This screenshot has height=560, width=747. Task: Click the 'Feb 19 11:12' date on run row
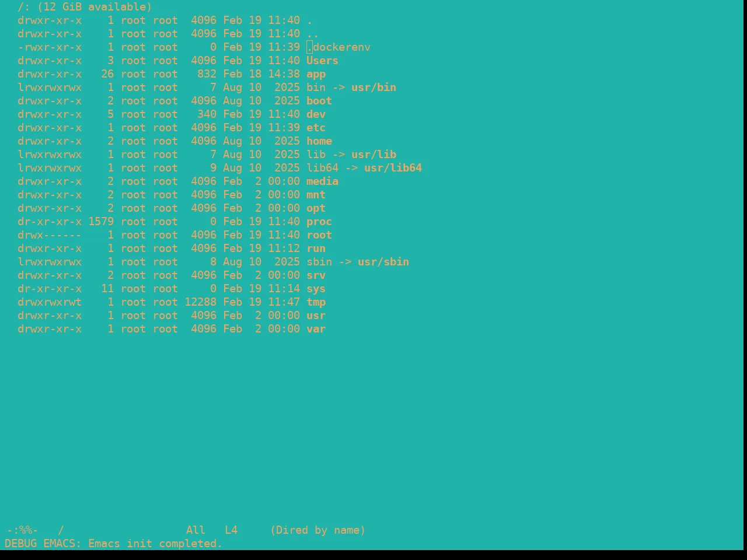(x=261, y=249)
